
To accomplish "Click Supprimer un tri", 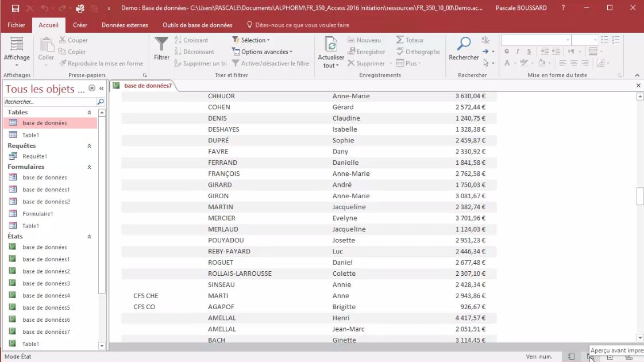I will (200, 63).
